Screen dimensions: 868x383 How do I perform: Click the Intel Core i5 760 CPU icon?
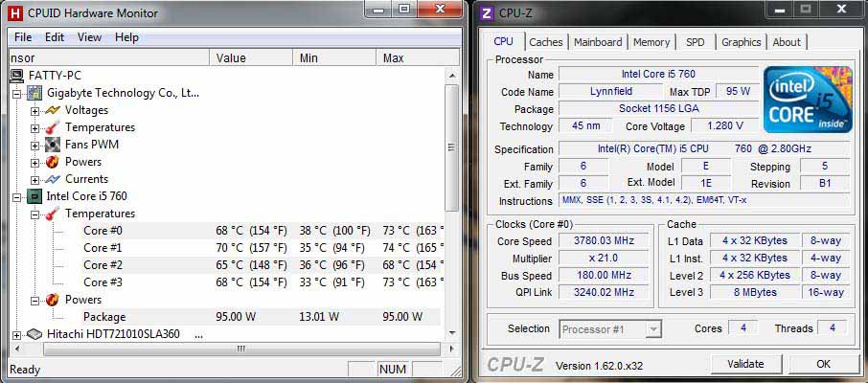(x=34, y=196)
